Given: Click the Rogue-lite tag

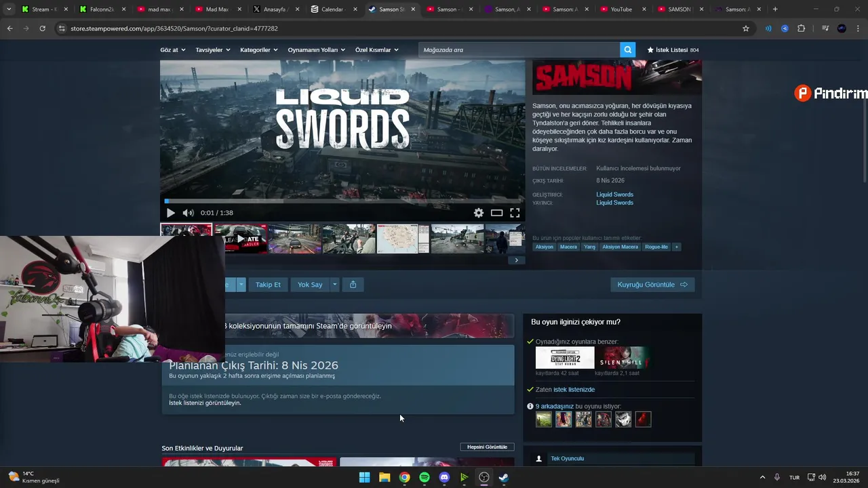Looking at the screenshot, I should [x=656, y=247].
